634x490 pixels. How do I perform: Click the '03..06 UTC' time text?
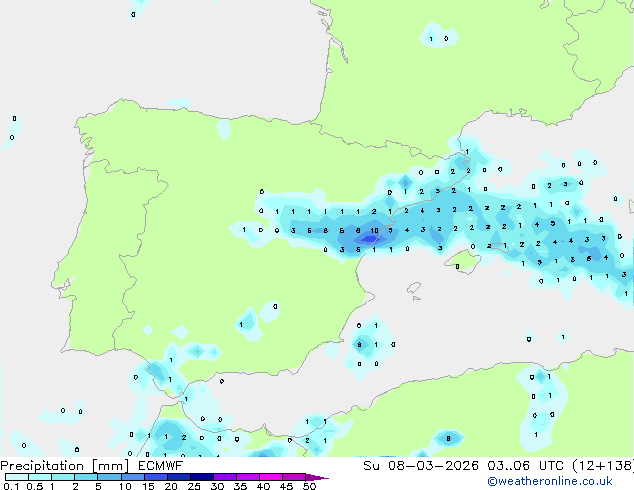pyautogui.click(x=525, y=466)
